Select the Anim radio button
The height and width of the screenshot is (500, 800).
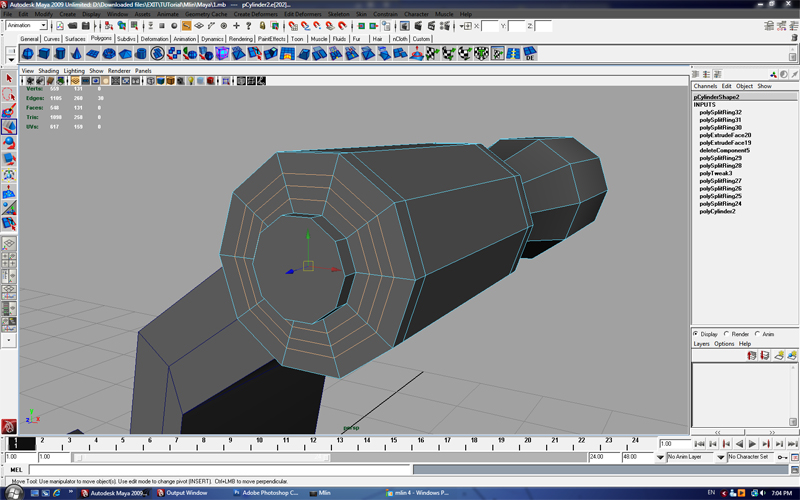[x=757, y=334]
